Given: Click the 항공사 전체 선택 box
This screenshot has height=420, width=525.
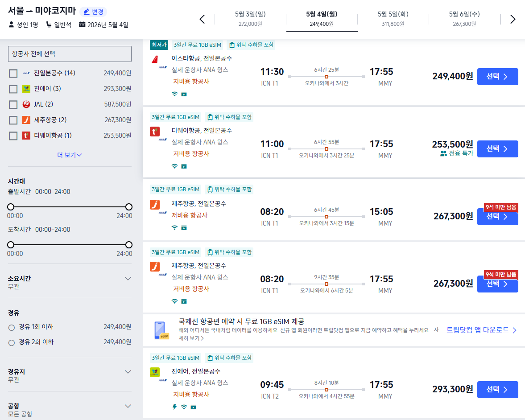Looking at the screenshot, I should 70,54.
